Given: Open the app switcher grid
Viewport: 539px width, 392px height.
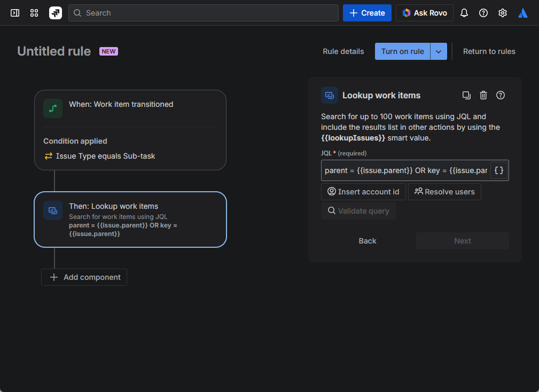Looking at the screenshot, I should 34,13.
